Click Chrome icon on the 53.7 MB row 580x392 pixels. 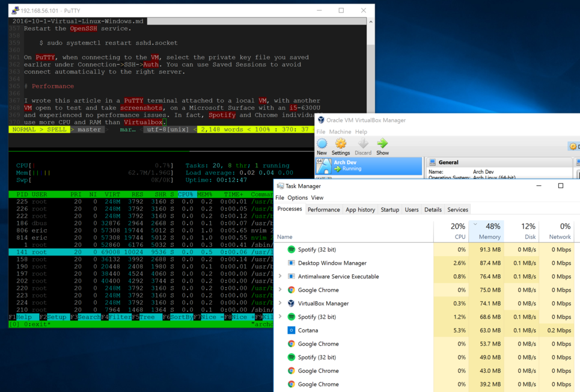coord(292,344)
